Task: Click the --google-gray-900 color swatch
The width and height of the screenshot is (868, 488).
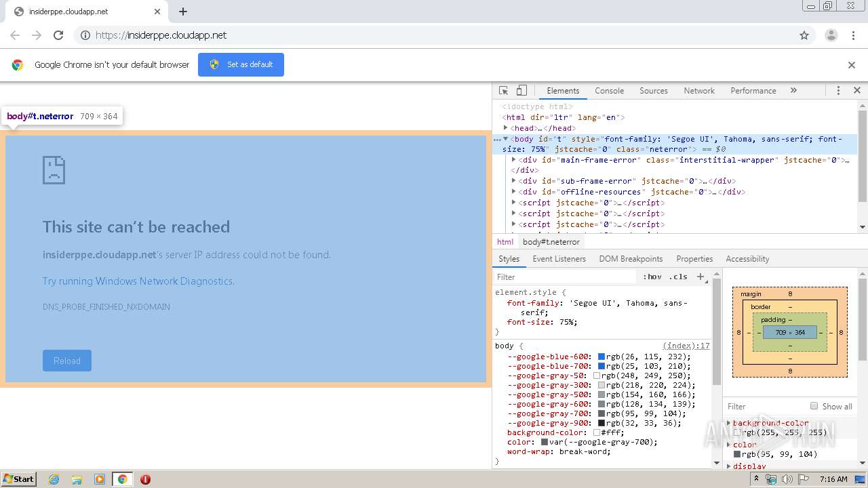Action: coord(601,423)
